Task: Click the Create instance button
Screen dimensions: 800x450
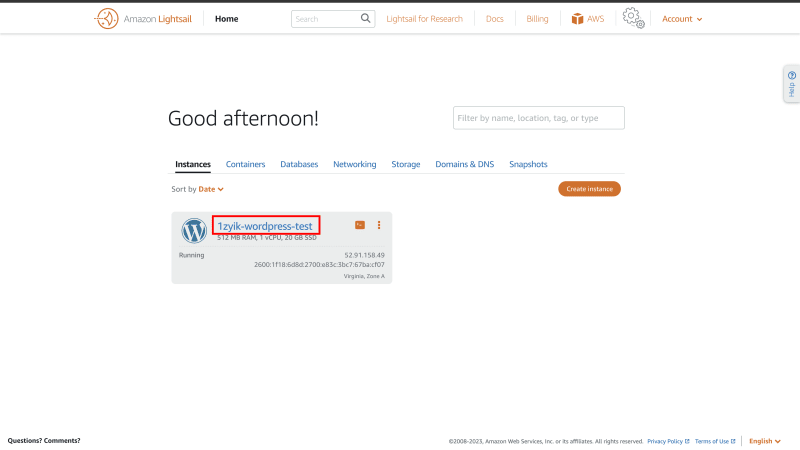Action: tap(589, 189)
